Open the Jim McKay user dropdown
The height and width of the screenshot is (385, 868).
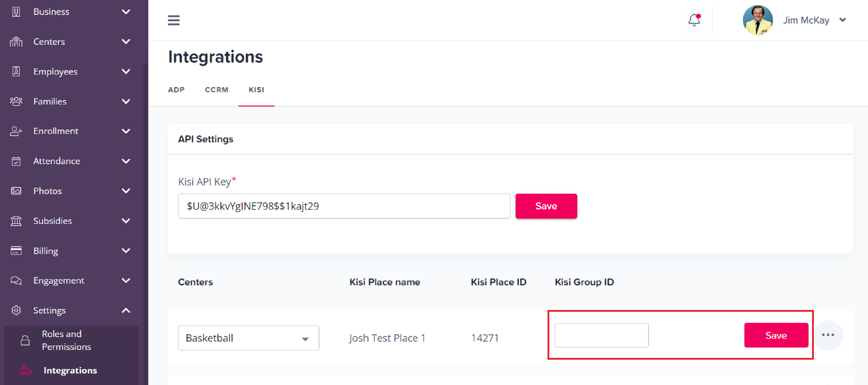(x=843, y=20)
